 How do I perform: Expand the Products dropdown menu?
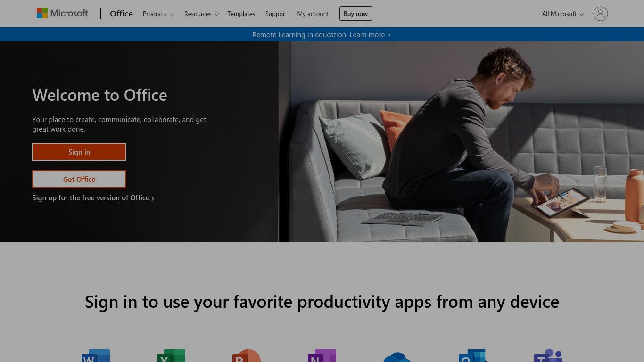pyautogui.click(x=158, y=14)
